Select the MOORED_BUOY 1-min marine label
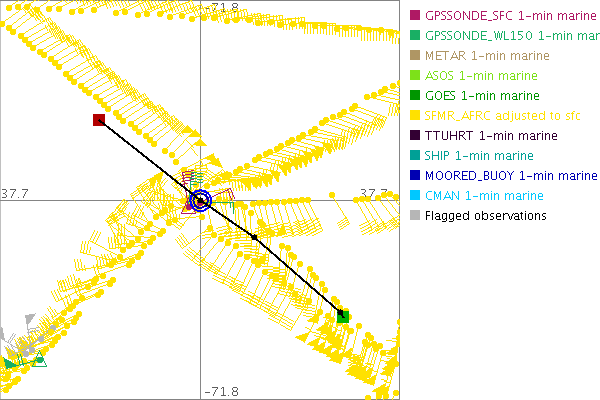 (511, 175)
